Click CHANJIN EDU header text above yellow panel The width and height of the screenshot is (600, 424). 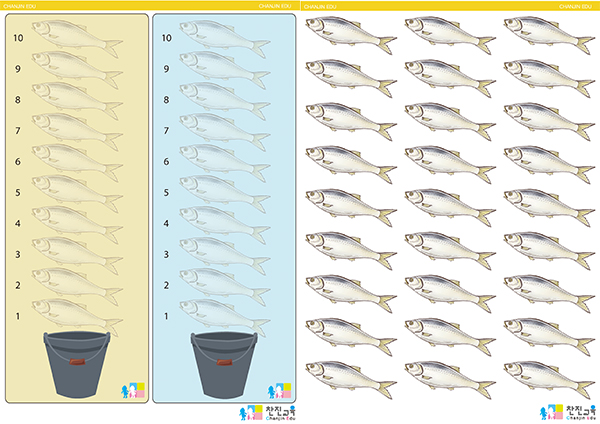[19, 6]
